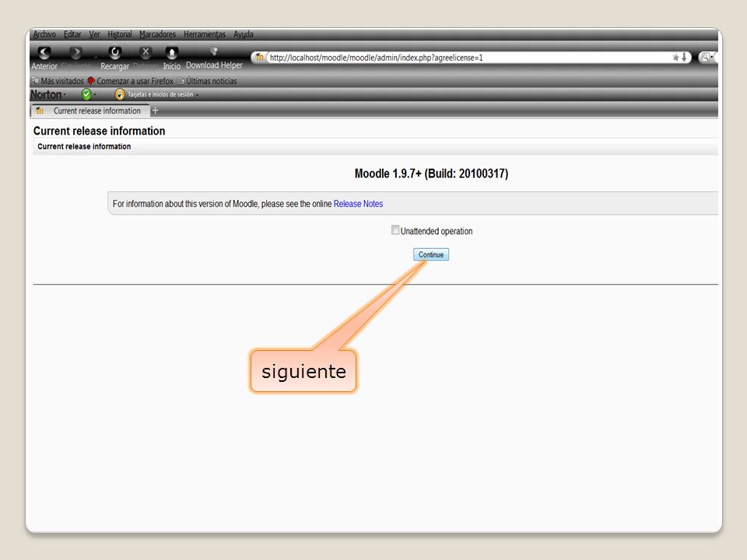
Task: Bookmark this page with the star icon
Action: [x=675, y=58]
